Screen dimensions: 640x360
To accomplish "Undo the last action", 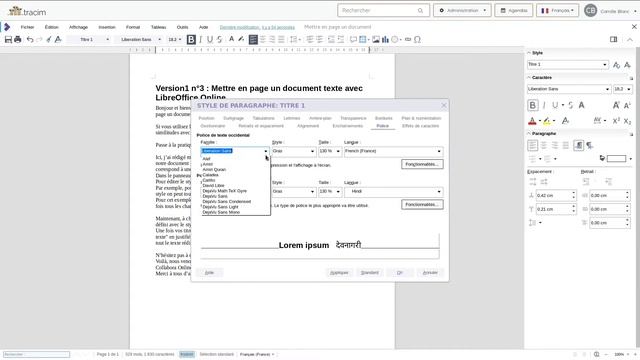I will tap(30, 40).
